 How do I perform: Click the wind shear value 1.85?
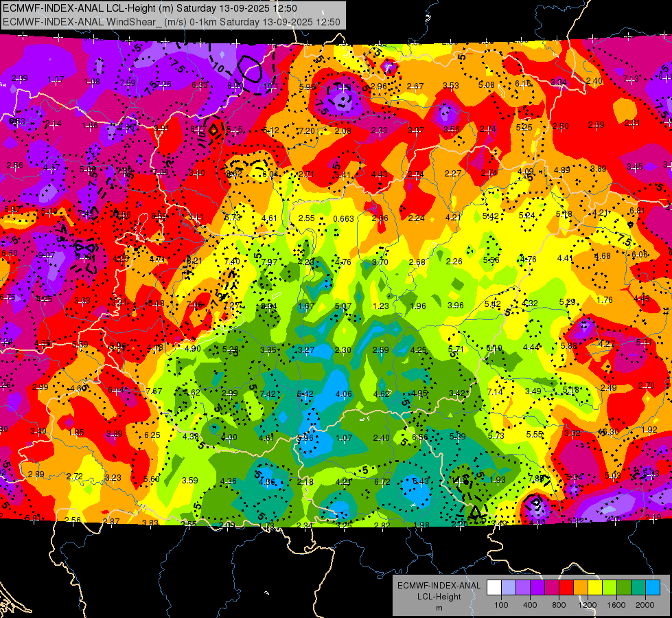[76, 433]
